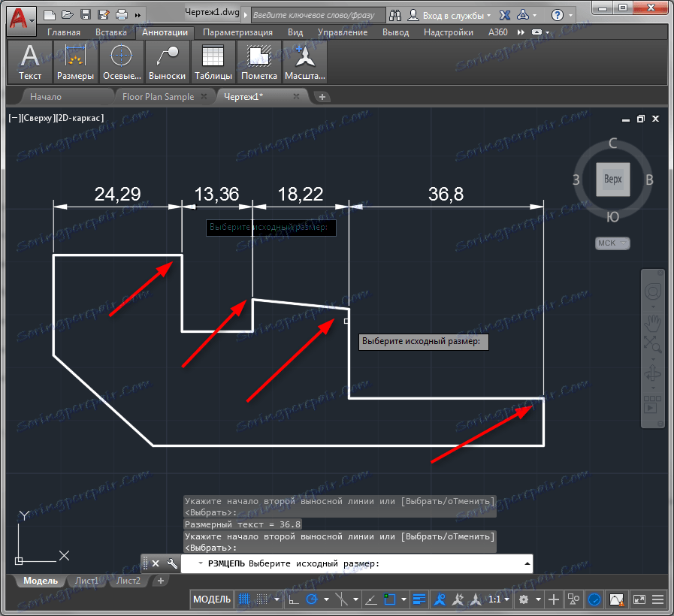Open command line customize wrench icon
674x616 pixels.
[172, 563]
